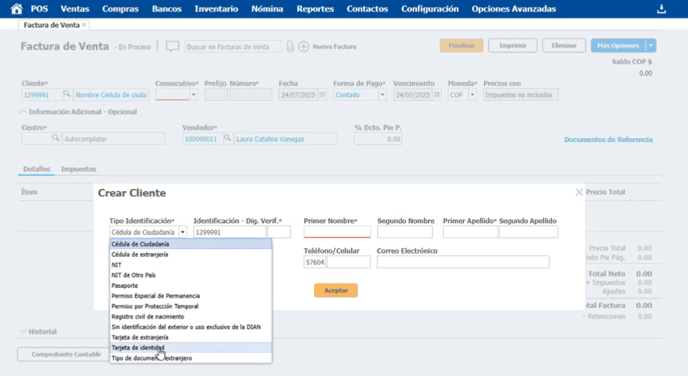
Task: Select Tarjeta de identidad option
Action: coord(190,347)
